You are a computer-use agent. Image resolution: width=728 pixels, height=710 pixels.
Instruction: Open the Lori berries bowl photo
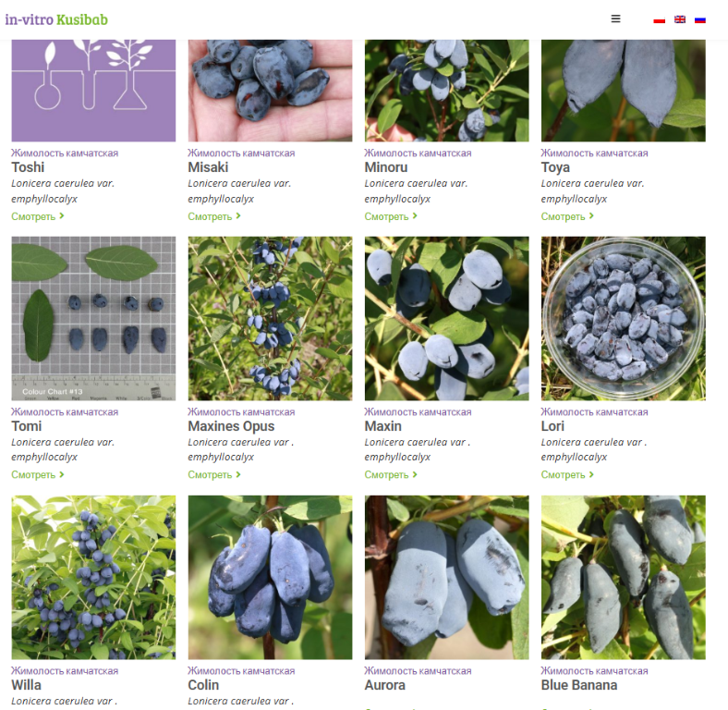(x=623, y=318)
